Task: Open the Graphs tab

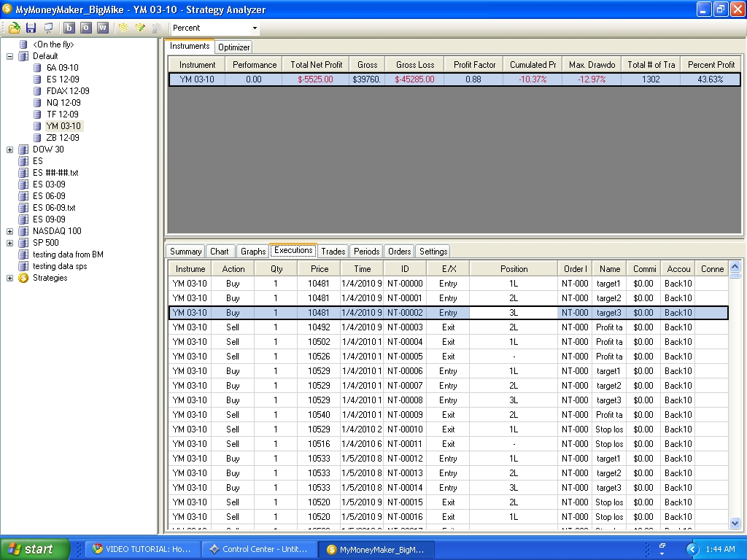Action: pos(253,252)
